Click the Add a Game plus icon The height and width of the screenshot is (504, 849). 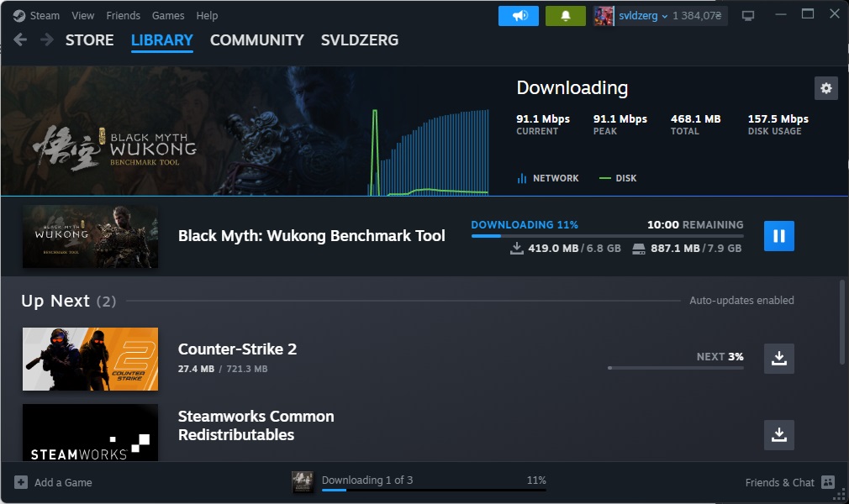(x=20, y=482)
